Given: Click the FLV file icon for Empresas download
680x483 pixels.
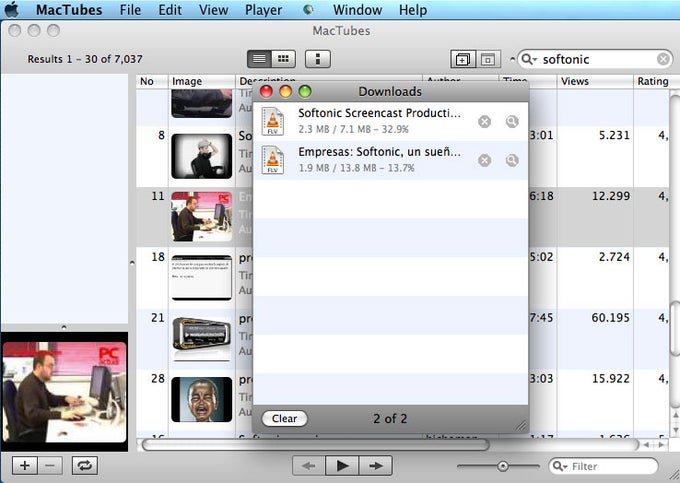Looking at the screenshot, I should click(273, 160).
